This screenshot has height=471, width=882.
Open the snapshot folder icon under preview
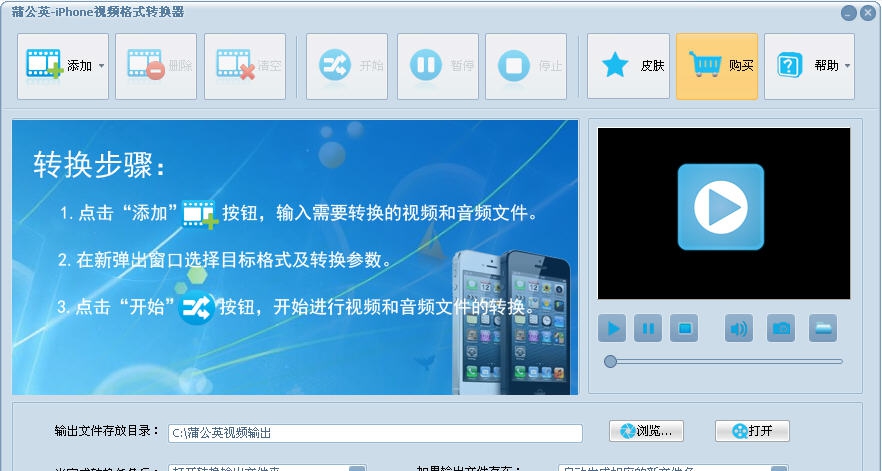pyautogui.click(x=823, y=328)
